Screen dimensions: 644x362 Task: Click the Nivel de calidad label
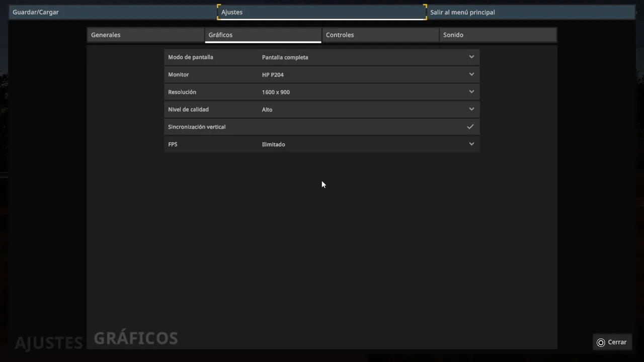[x=188, y=109]
